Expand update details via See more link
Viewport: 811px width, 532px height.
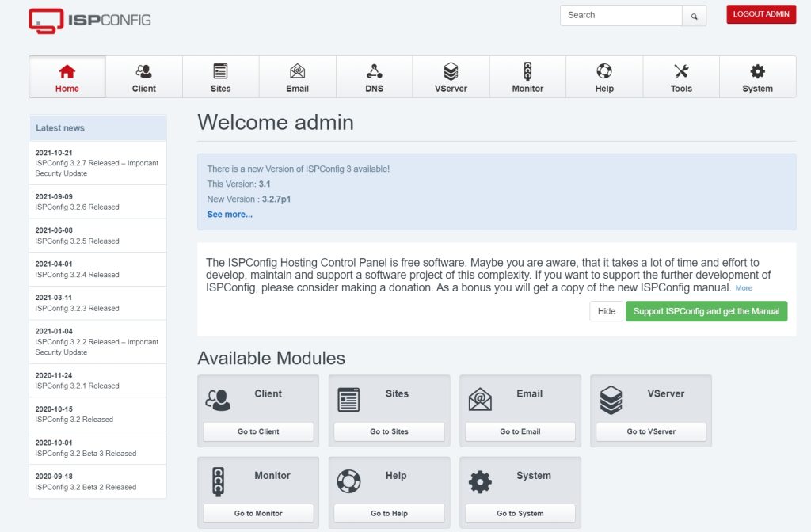230,215
